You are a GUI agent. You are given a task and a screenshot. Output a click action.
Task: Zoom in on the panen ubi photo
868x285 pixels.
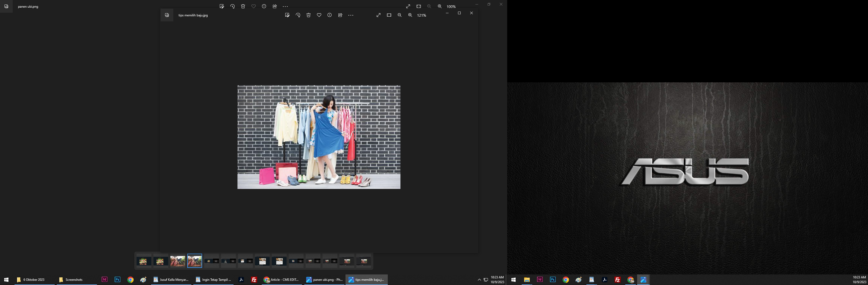coord(440,6)
